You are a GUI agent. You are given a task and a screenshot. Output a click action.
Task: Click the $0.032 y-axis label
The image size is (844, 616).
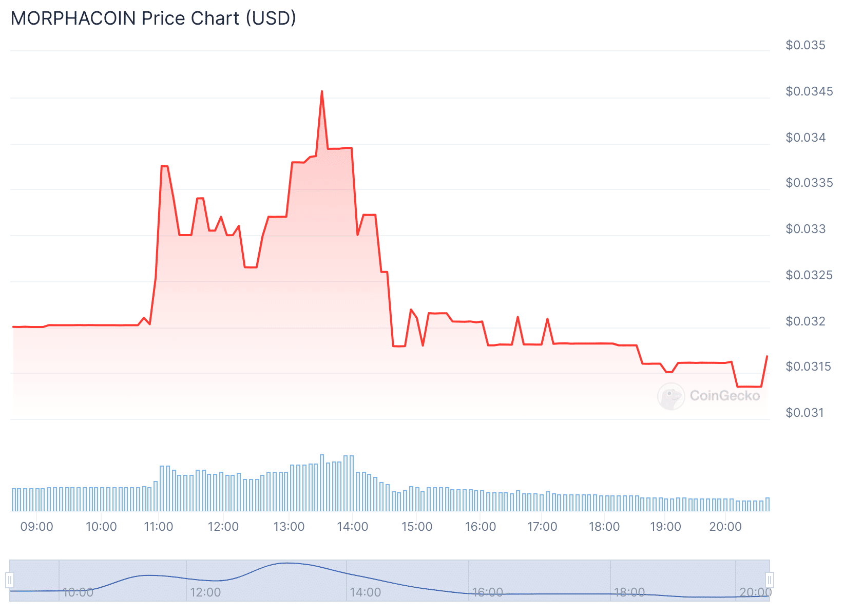click(805, 321)
